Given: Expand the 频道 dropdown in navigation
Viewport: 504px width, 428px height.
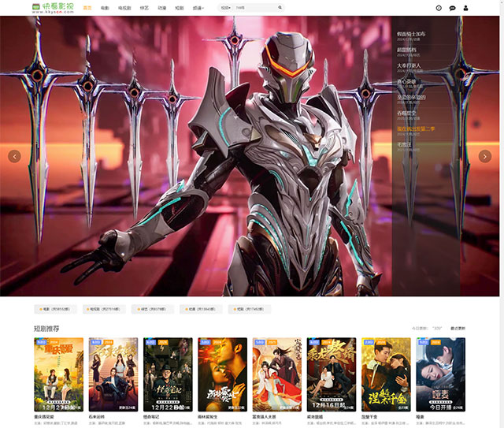Looking at the screenshot, I should [198, 8].
